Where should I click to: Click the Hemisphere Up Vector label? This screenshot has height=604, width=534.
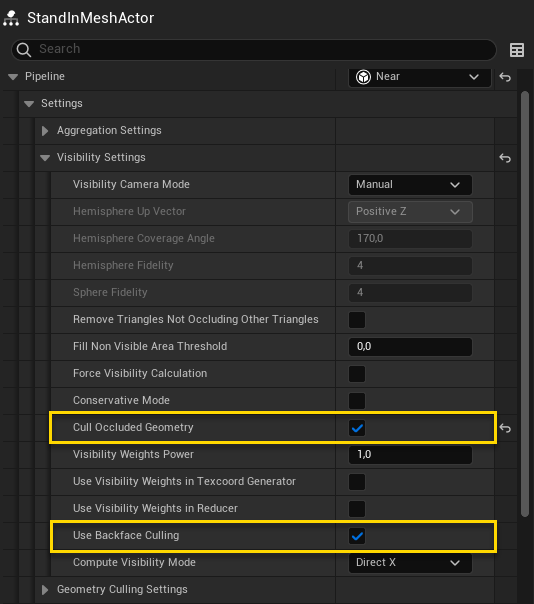[129, 211]
